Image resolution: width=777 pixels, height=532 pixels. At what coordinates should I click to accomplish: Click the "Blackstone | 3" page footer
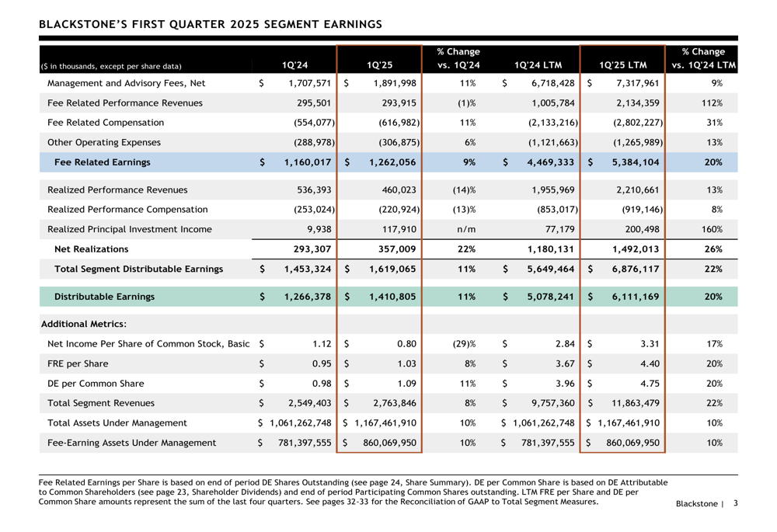coord(706,503)
